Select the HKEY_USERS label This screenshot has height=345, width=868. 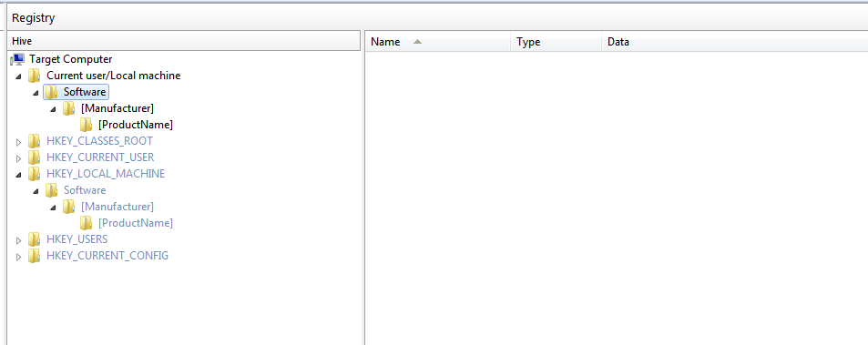77,239
